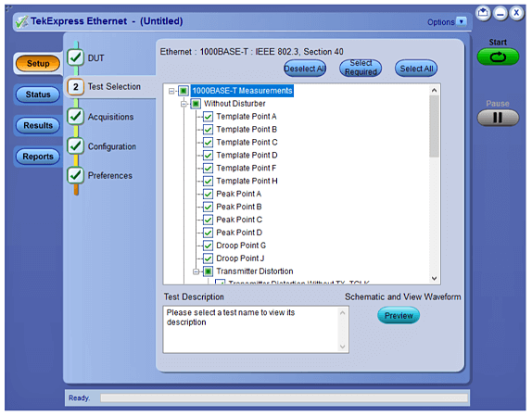Toggle the Transmitter Distortion group checkbox
Screen dimensions: 532x416
tap(208, 271)
